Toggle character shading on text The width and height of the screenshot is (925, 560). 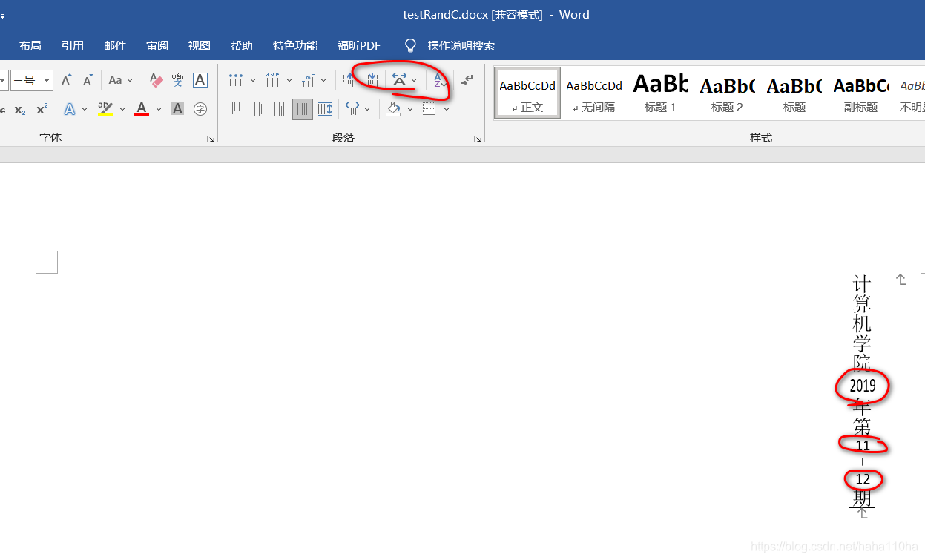pyautogui.click(x=177, y=109)
